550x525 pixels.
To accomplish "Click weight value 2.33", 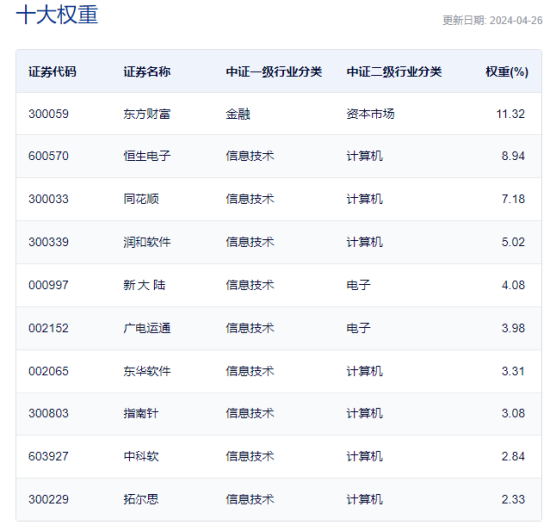I will pyautogui.click(x=513, y=499).
